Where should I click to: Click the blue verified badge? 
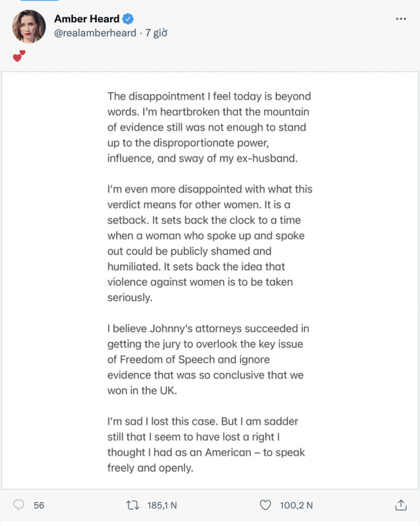pyautogui.click(x=128, y=19)
